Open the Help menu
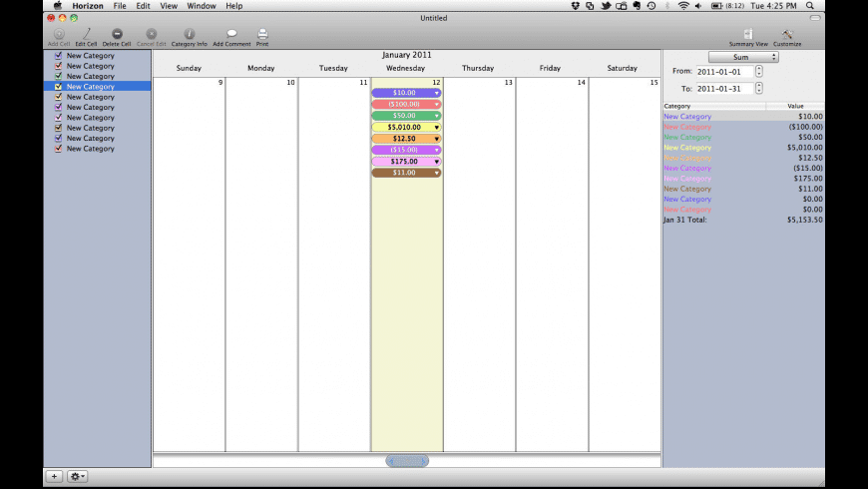This screenshot has width=868, height=489. coord(234,6)
